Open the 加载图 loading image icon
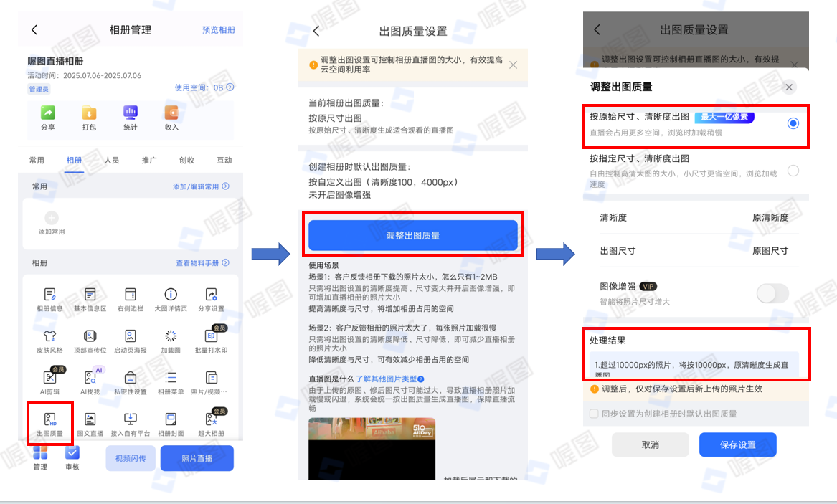The image size is (837, 504). (171, 336)
